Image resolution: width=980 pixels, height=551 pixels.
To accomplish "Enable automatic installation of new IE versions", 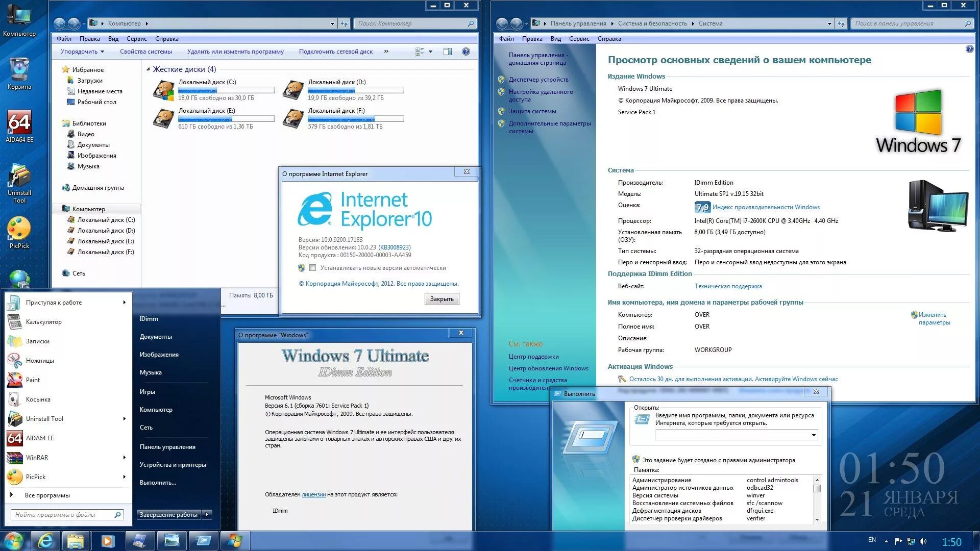I will click(x=313, y=268).
